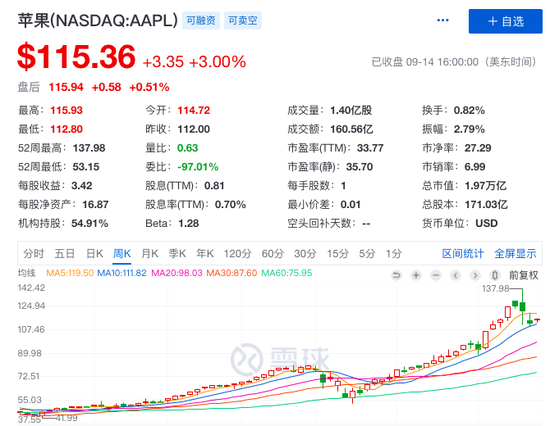Click the 41.99 low marker on chart

[x=66, y=418]
